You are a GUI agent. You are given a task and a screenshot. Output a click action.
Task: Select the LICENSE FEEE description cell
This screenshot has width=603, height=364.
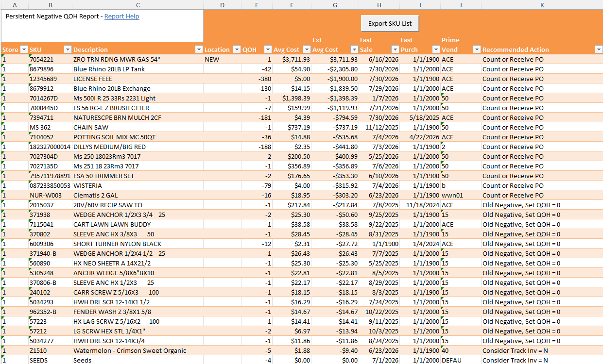click(x=138, y=79)
